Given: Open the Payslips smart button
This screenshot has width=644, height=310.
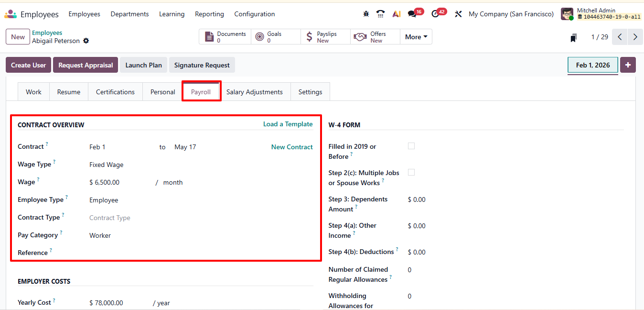Looking at the screenshot, I should pyautogui.click(x=326, y=37).
